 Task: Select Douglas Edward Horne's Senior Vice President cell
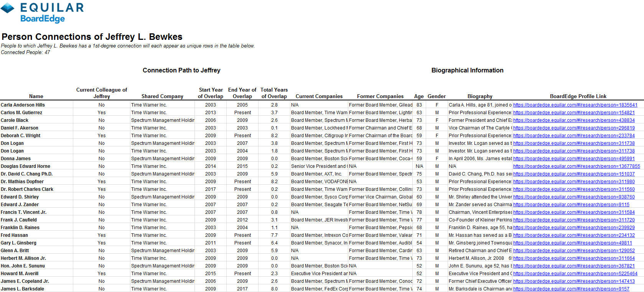tap(320, 166)
